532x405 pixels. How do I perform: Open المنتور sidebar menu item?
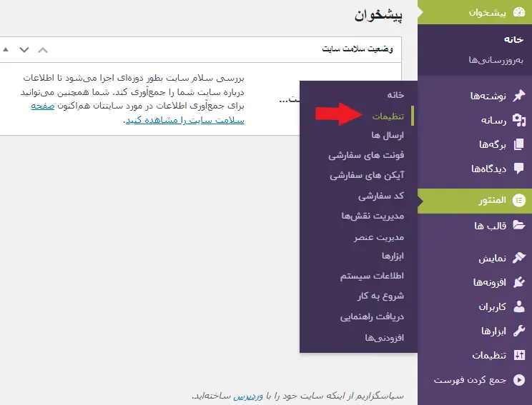pos(475,201)
